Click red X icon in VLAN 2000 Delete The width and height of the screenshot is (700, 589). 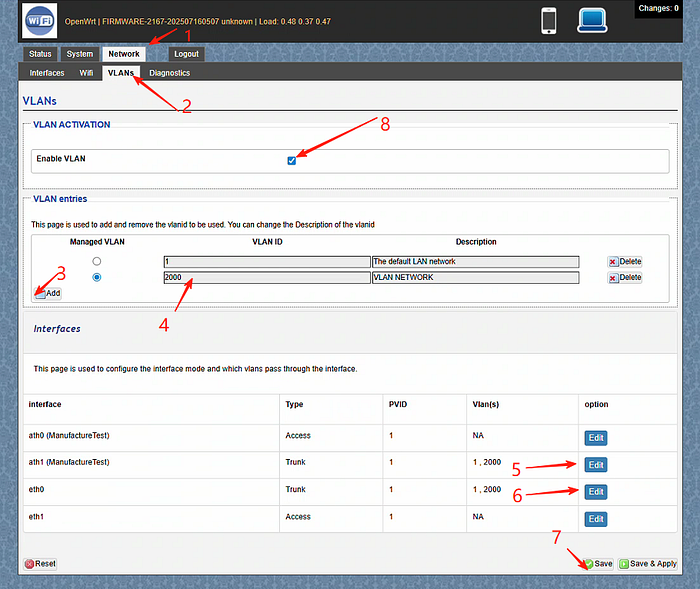pos(613,278)
